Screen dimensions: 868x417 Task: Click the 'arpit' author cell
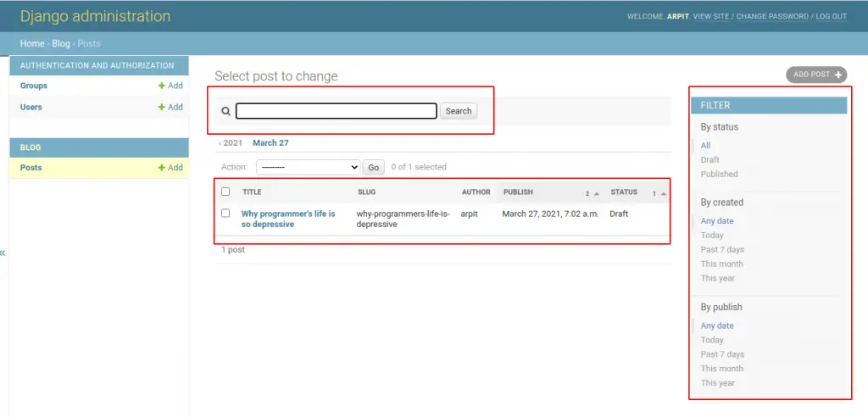(x=469, y=214)
